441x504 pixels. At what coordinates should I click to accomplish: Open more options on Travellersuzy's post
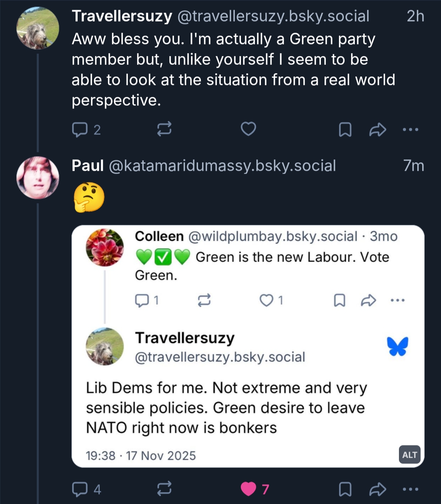[410, 130]
